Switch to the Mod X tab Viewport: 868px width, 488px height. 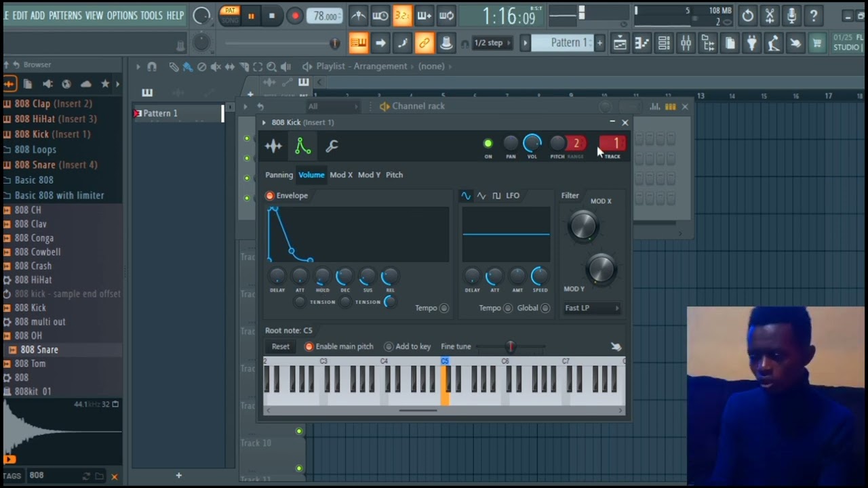341,175
